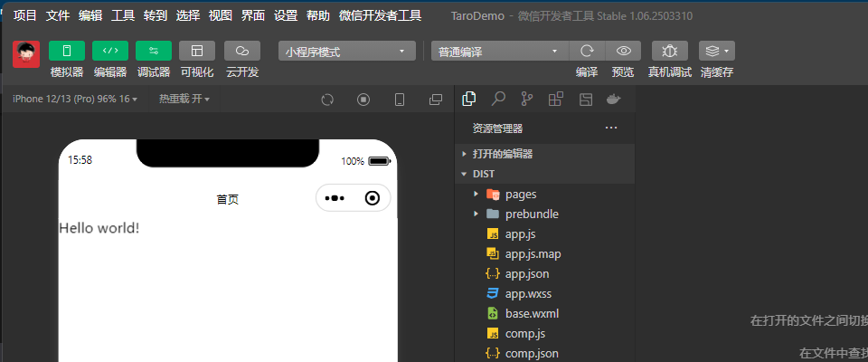Screen dimensions: 868x362
Task: Open 云开发 cloud development icon
Action: (242, 51)
